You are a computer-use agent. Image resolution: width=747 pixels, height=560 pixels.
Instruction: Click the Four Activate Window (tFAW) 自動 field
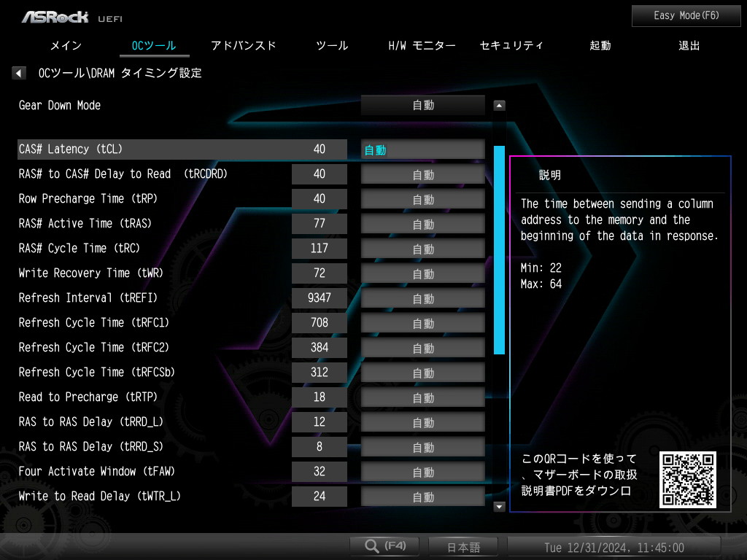423,472
